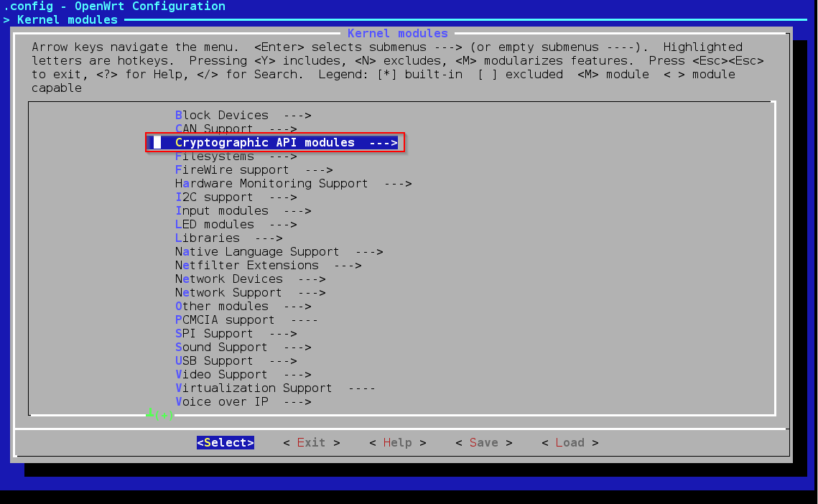Select Netfilter Extensions entry

(268, 266)
